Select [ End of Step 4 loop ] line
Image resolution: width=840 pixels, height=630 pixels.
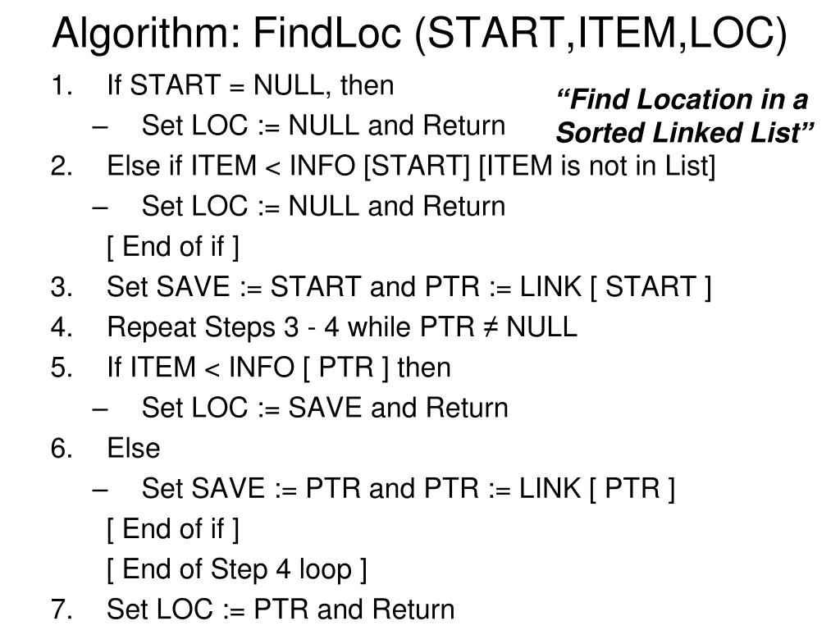(x=237, y=569)
